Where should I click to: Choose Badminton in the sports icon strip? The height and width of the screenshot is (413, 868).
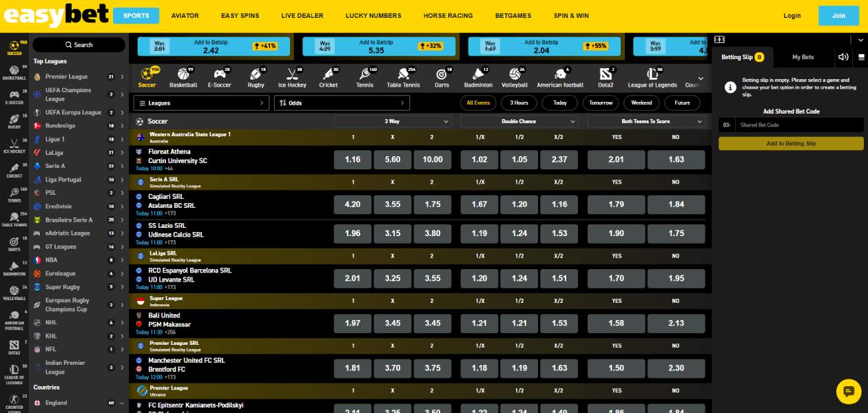click(478, 78)
